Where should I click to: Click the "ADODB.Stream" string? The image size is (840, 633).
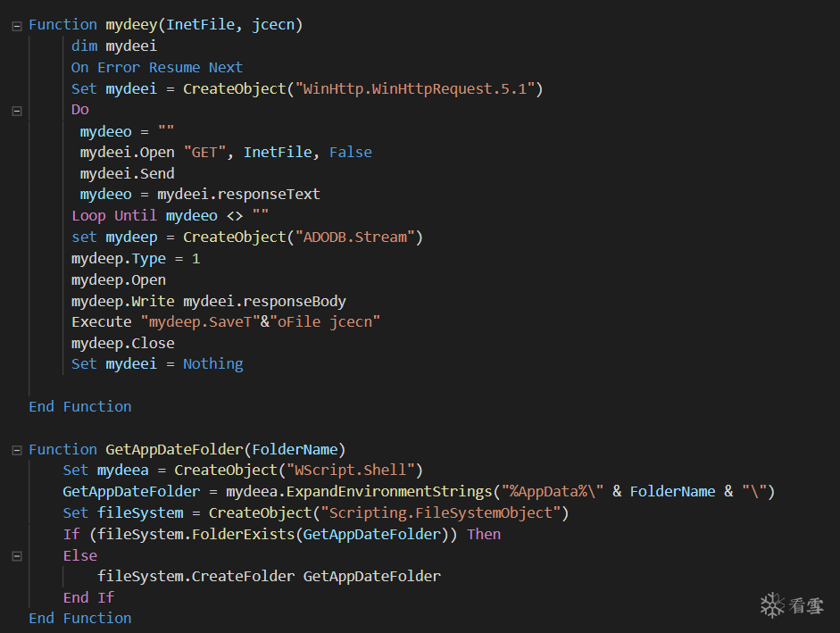[x=354, y=237]
